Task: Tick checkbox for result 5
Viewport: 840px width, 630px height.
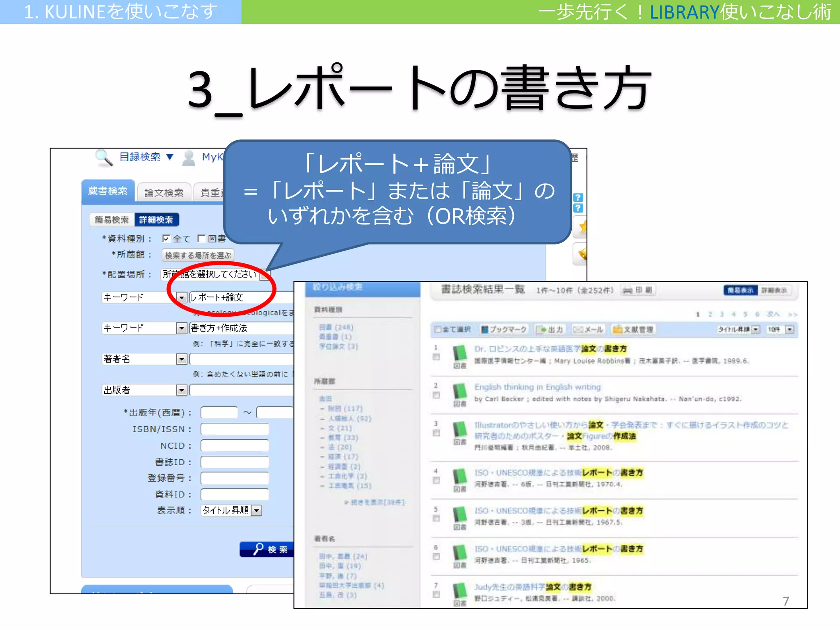Action: click(x=436, y=518)
